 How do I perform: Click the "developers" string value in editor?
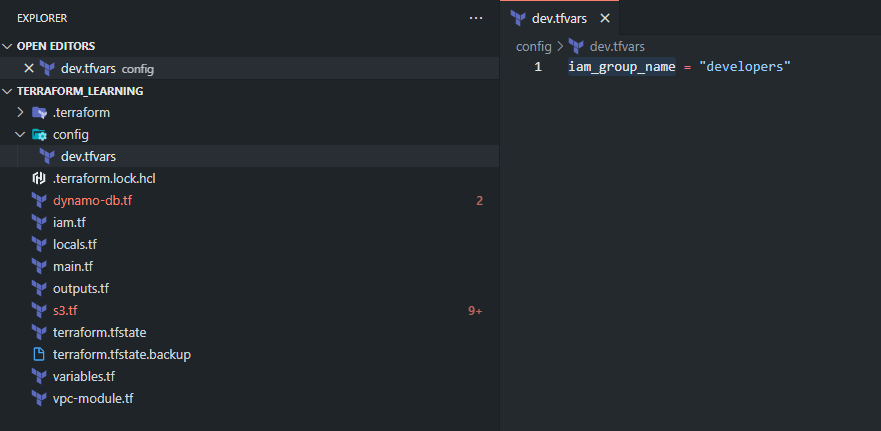pyautogui.click(x=745, y=67)
